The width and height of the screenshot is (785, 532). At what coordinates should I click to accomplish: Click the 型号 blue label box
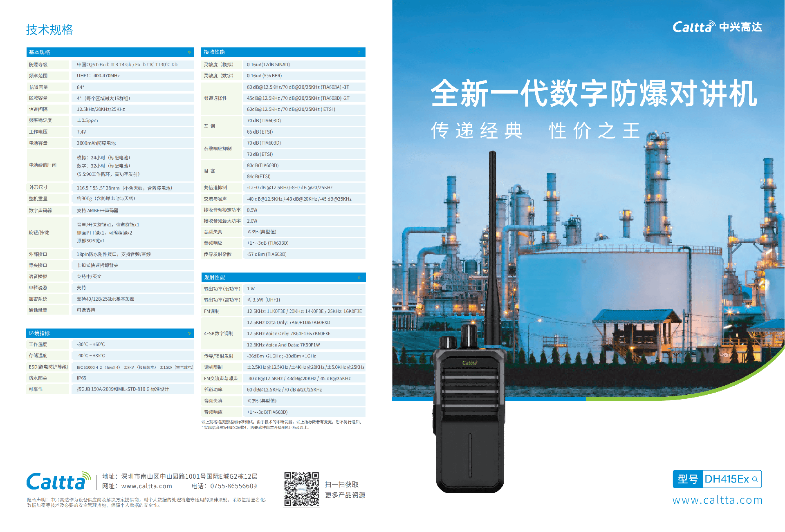[688, 479]
